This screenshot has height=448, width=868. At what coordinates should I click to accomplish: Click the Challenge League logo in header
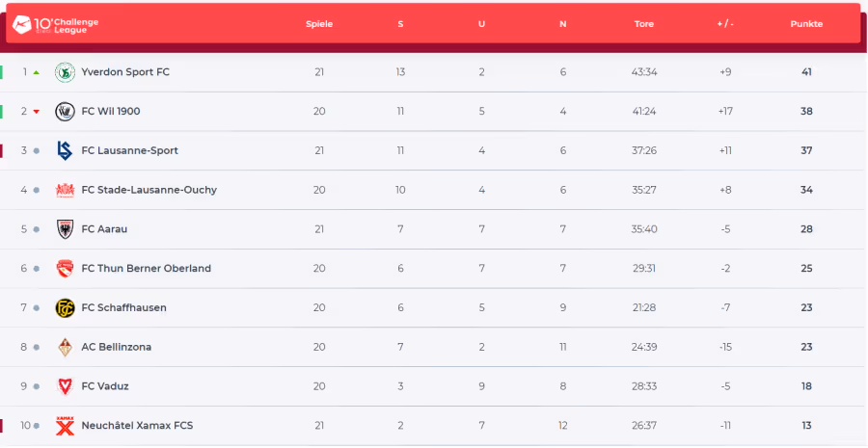coord(55,24)
